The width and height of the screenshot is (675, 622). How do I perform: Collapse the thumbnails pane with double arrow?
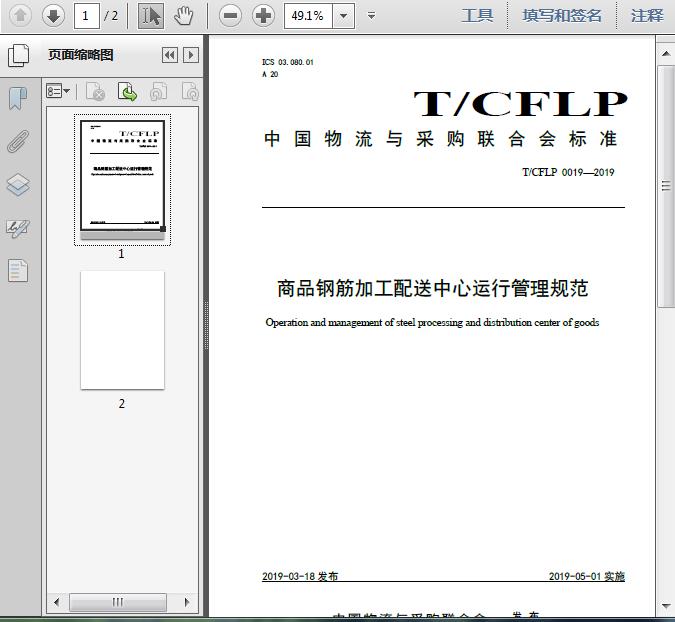click(170, 55)
